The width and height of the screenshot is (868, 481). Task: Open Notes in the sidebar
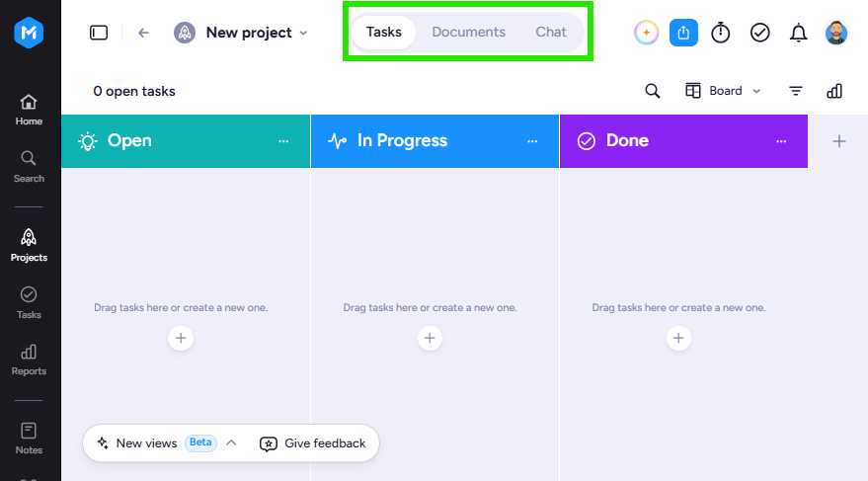pos(29,439)
